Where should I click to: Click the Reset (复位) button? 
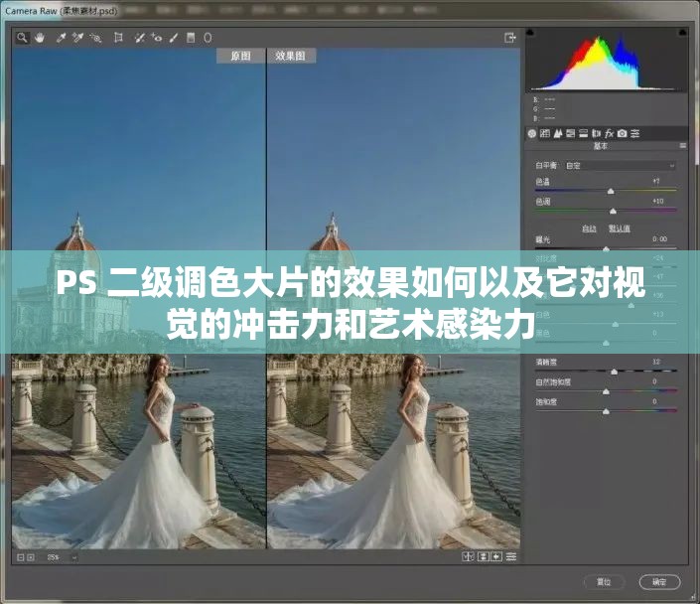(604, 582)
